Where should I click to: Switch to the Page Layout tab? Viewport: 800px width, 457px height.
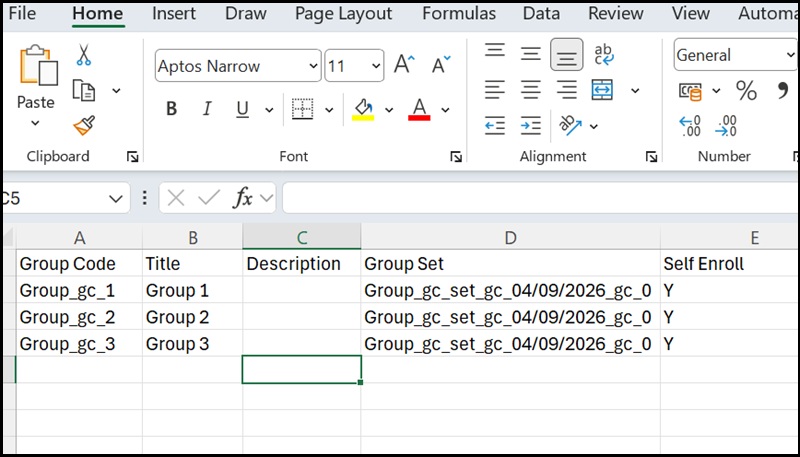pyautogui.click(x=343, y=13)
